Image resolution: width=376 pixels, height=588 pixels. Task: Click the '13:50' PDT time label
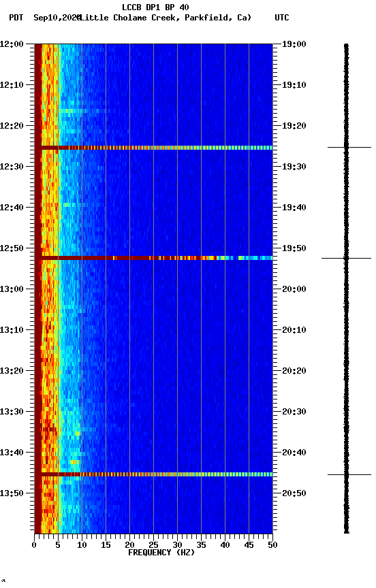pos(12,493)
